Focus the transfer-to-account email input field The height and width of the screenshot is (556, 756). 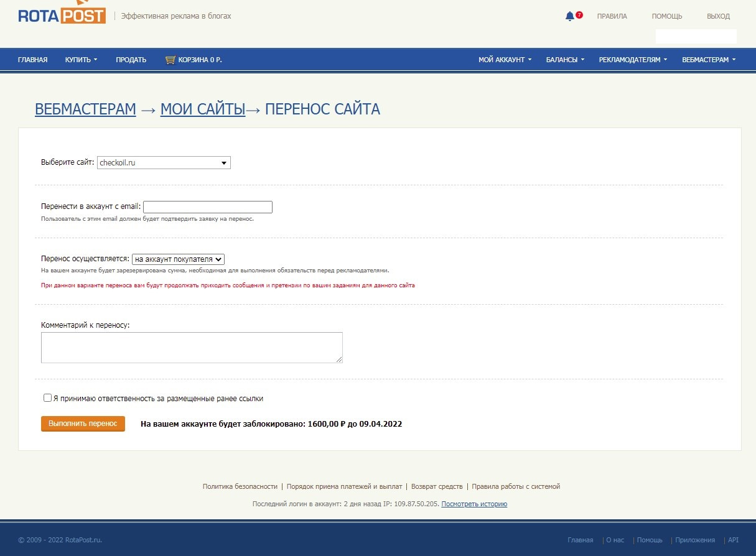(x=208, y=207)
